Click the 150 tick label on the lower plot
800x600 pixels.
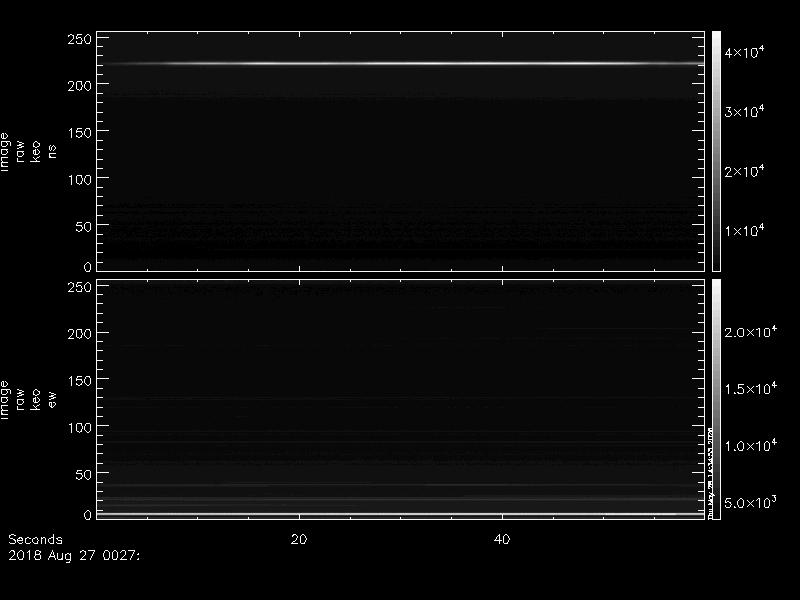pos(80,380)
